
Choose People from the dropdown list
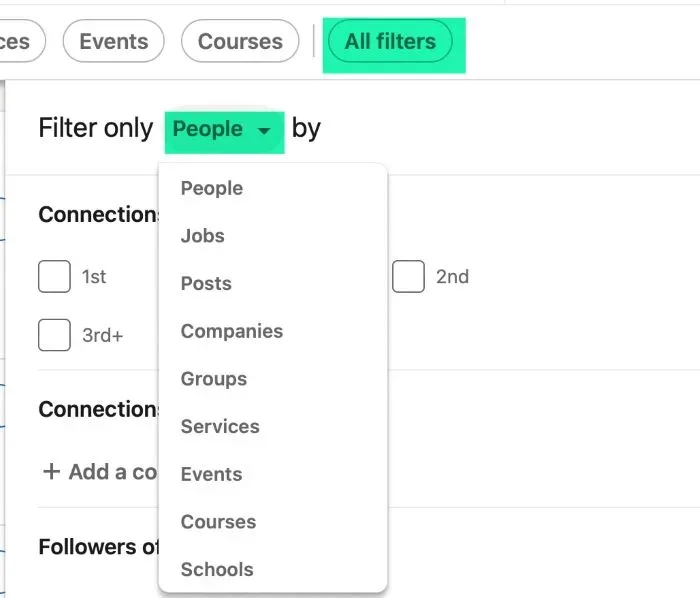point(212,188)
